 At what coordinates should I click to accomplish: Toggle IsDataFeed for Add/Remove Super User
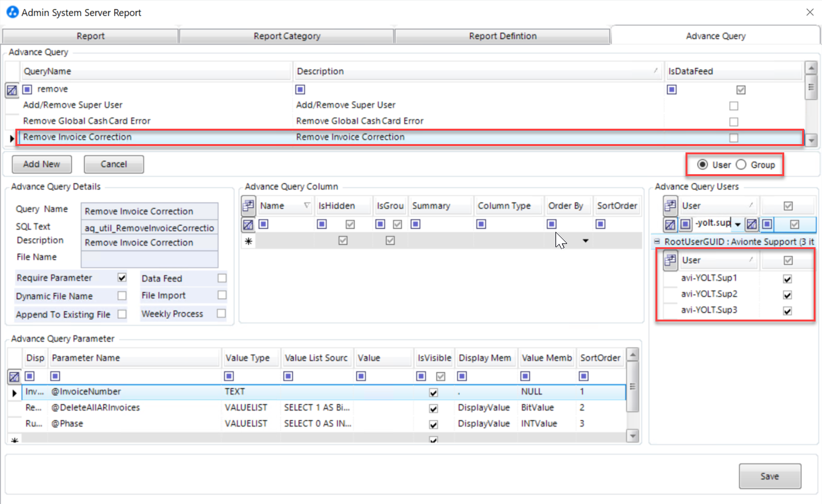click(734, 106)
